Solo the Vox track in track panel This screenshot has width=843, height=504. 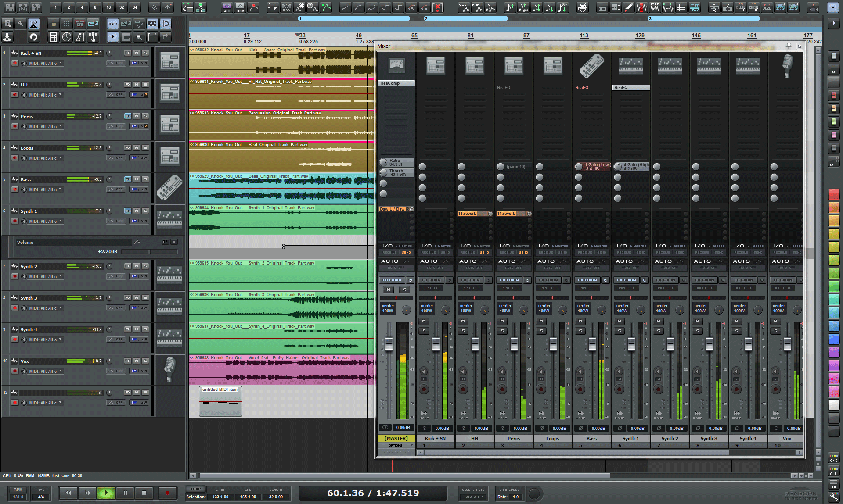[145, 361]
